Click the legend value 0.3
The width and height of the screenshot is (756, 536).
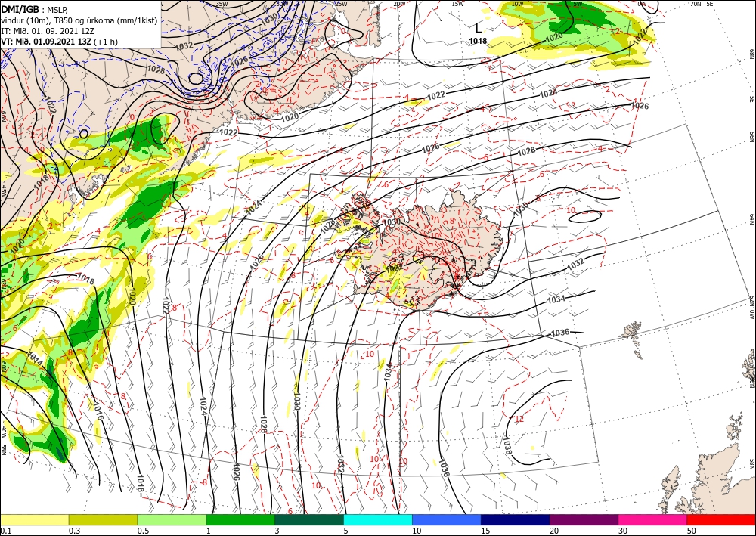74,531
